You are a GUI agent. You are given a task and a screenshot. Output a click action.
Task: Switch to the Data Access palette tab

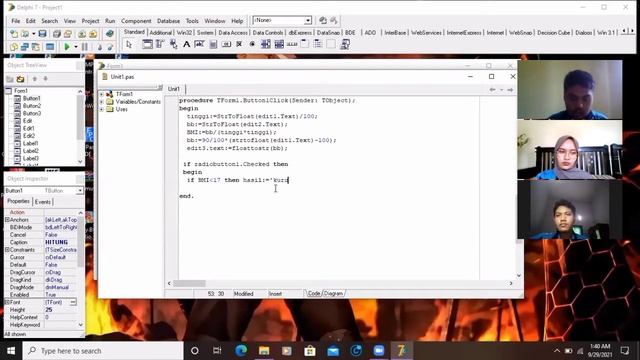pyautogui.click(x=233, y=33)
